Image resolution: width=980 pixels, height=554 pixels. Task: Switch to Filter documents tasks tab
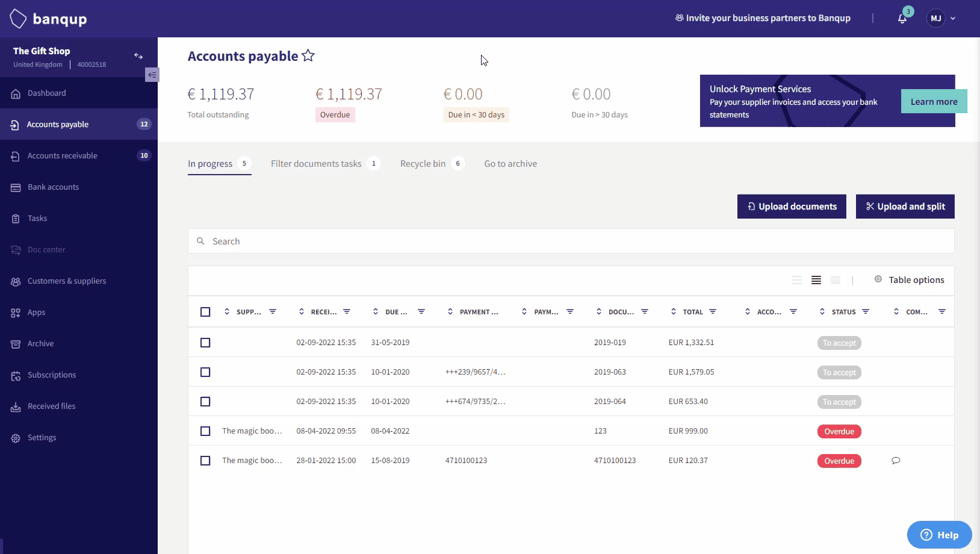325,164
